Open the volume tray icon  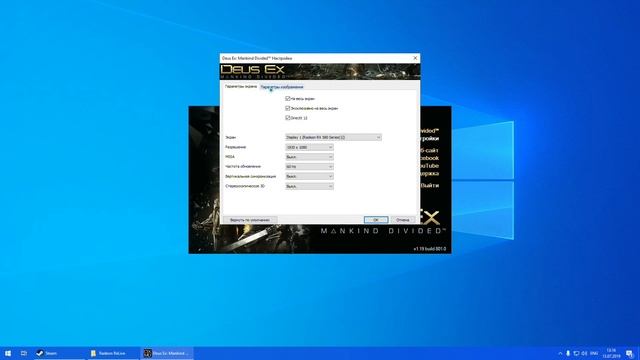click(x=584, y=353)
